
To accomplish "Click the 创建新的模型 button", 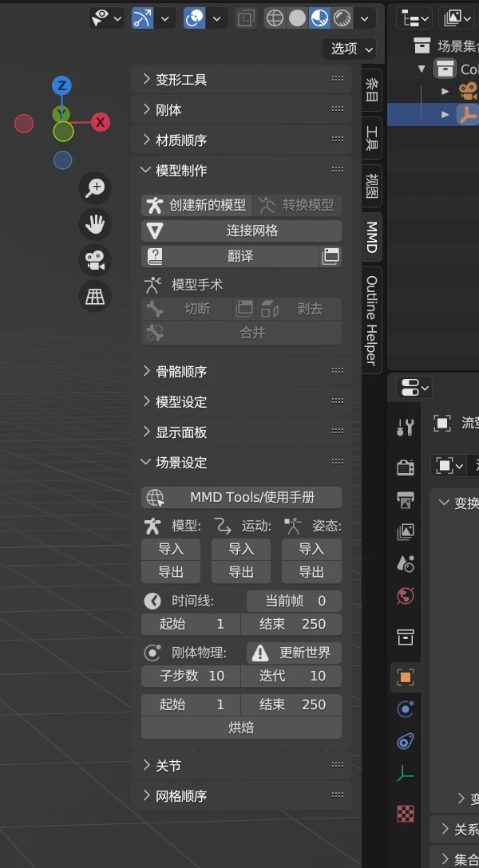I will 196,205.
